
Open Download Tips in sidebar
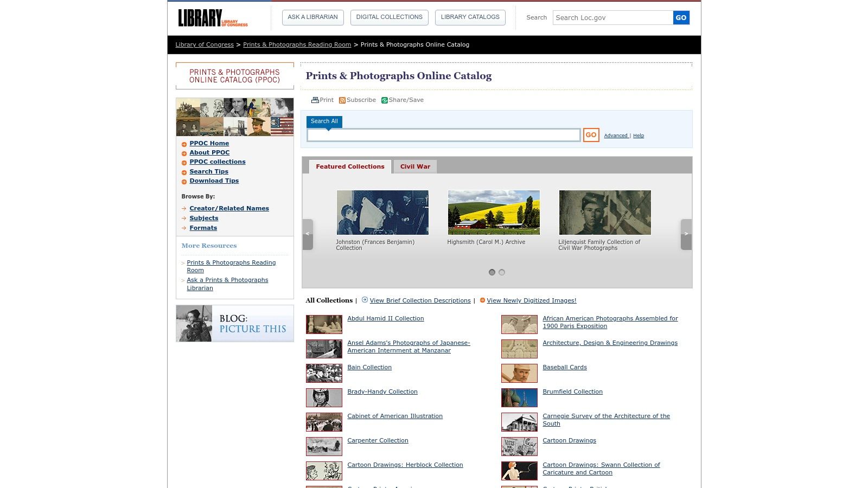click(214, 181)
